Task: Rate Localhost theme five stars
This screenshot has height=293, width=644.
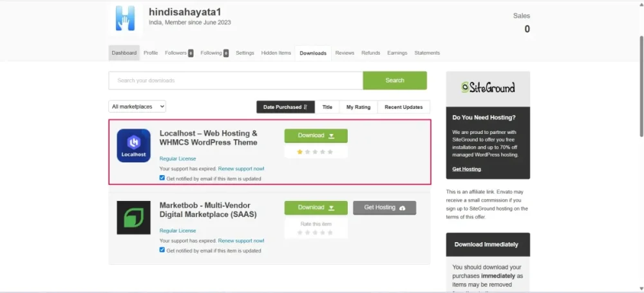Action: (330, 151)
